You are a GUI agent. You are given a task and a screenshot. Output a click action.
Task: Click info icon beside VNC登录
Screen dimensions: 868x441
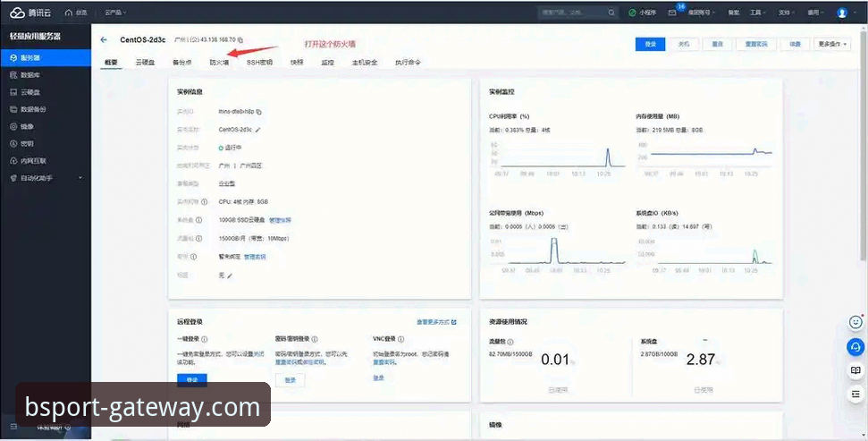coord(400,339)
